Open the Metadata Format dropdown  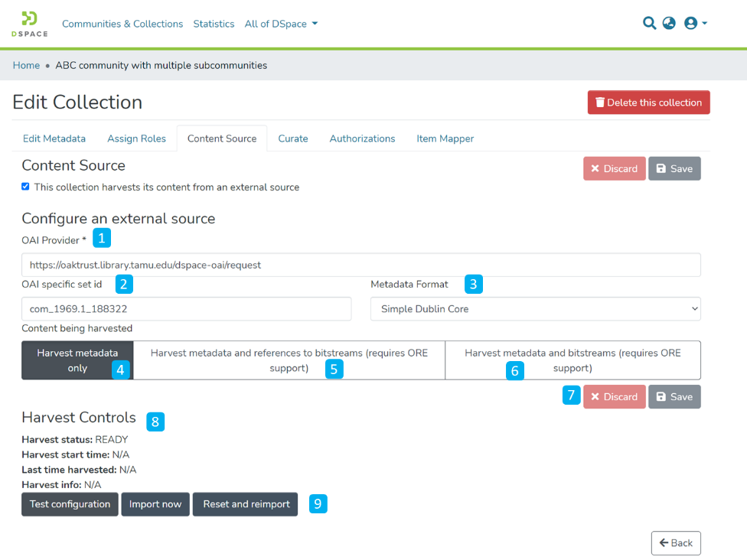535,309
